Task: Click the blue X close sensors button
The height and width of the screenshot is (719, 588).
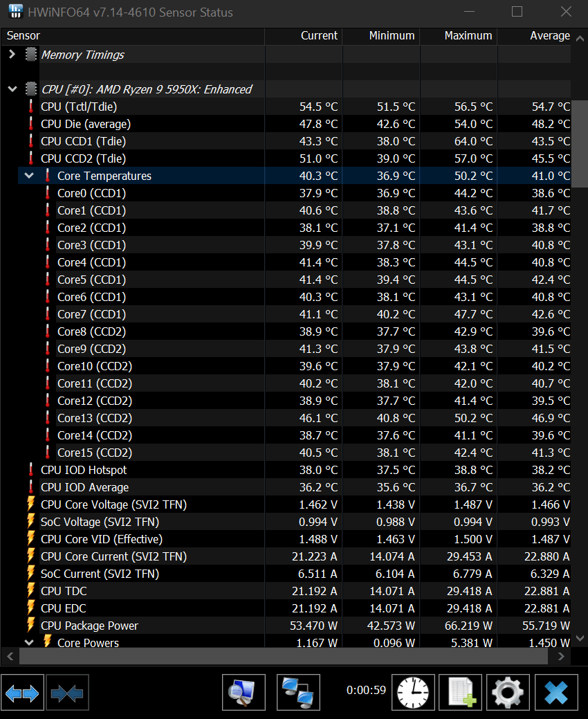Action: [x=556, y=693]
